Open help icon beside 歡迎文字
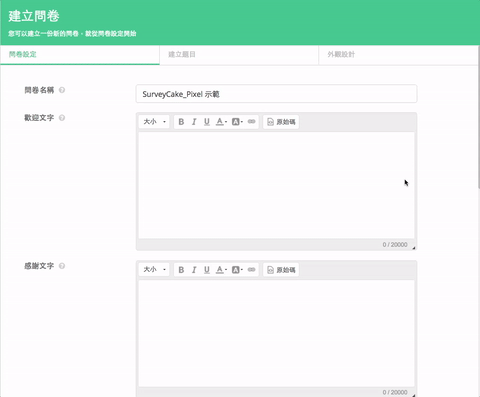 pyautogui.click(x=62, y=118)
